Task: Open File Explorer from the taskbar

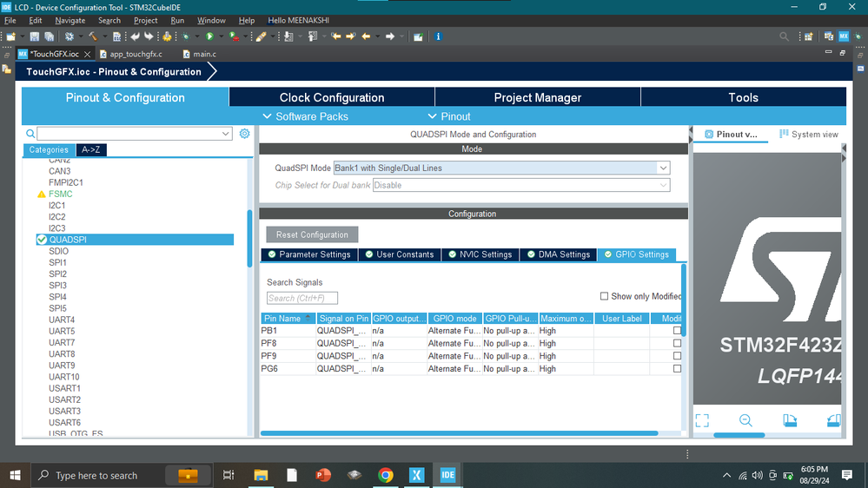Action: (261, 475)
